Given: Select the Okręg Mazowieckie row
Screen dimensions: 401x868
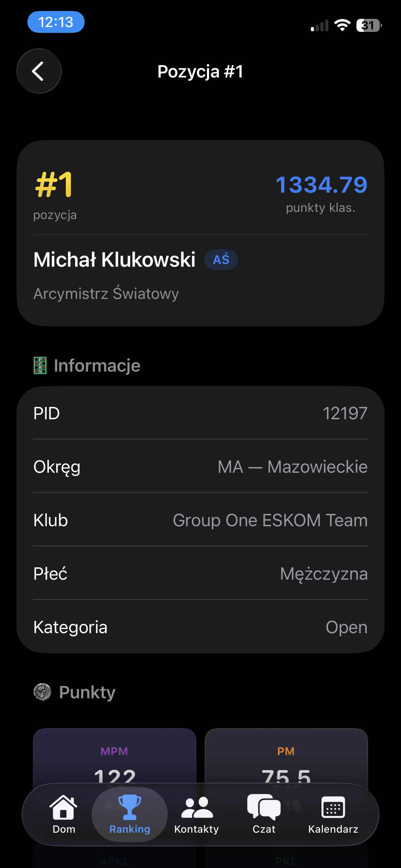Looking at the screenshot, I should (200, 467).
